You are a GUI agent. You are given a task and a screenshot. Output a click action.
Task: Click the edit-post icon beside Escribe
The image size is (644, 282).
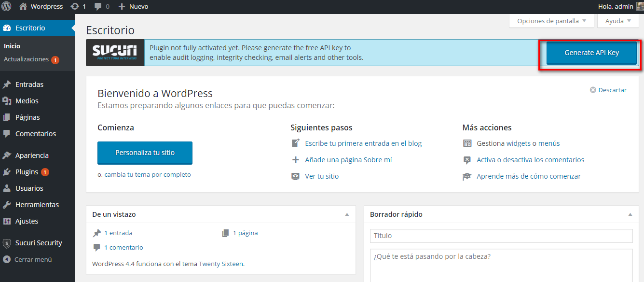coord(296,143)
